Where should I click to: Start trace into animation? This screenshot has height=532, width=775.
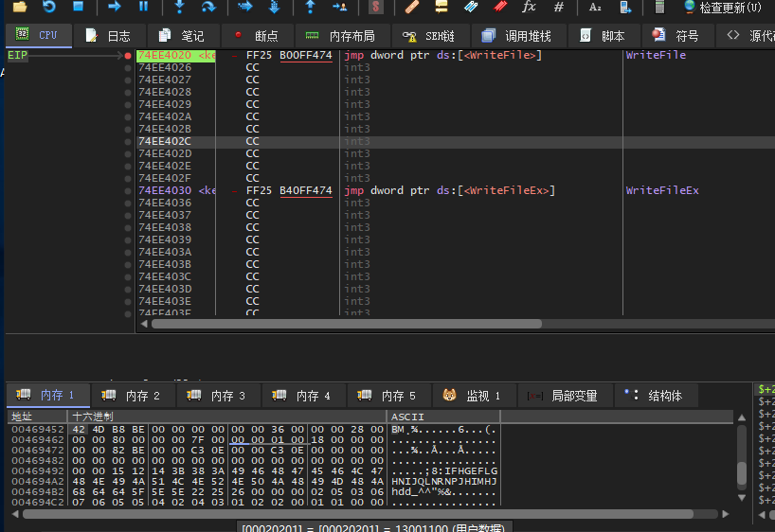245,7
